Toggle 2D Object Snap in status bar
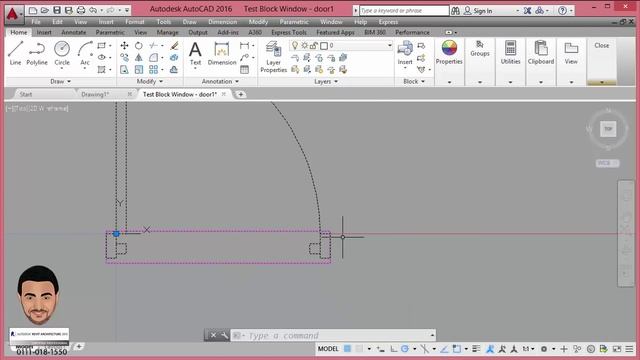The width and height of the screenshot is (640, 360). click(457, 349)
